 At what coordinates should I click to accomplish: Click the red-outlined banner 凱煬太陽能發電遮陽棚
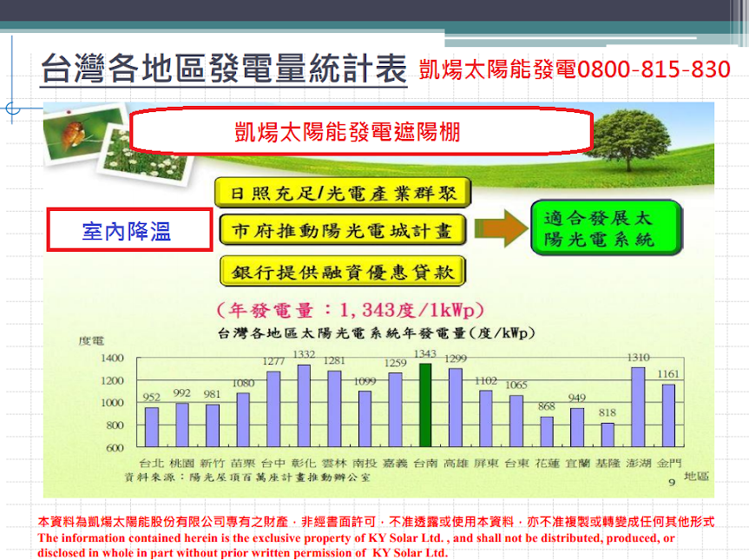click(361, 131)
